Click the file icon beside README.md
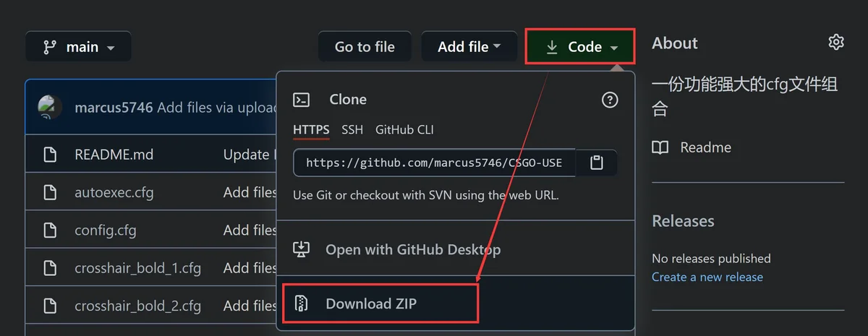 tap(50, 155)
